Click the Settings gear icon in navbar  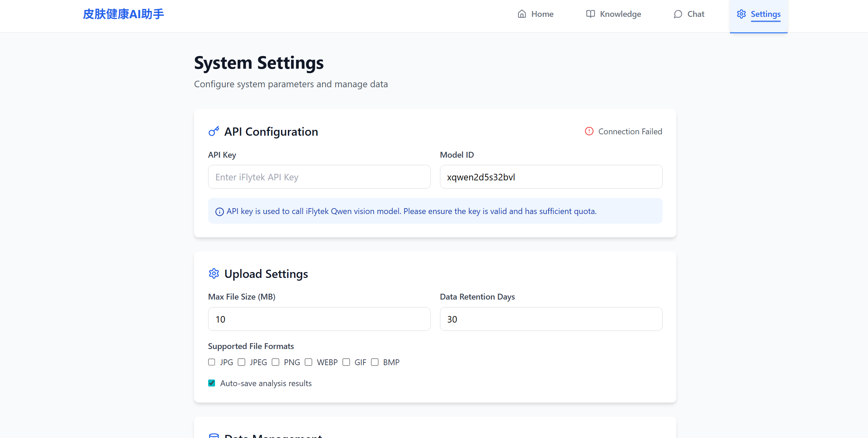click(741, 14)
